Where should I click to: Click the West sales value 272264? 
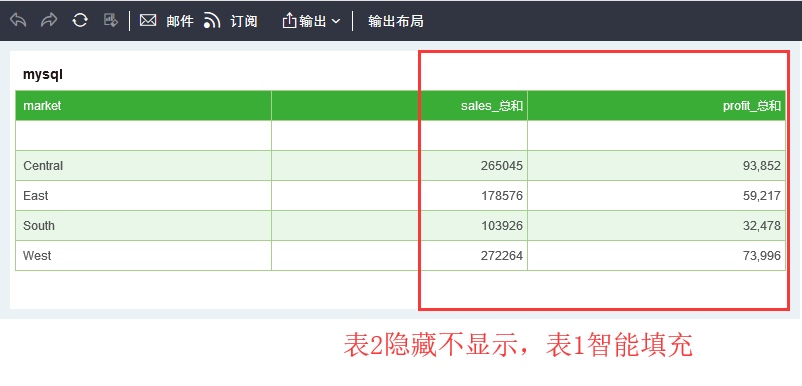(502, 256)
